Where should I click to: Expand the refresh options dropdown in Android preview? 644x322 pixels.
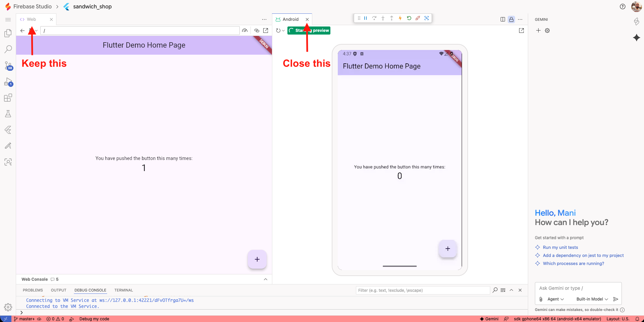(x=283, y=31)
